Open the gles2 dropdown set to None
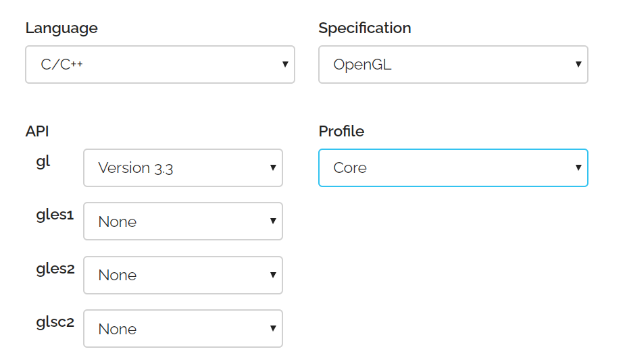Viewport: 627px width, 364px height. coord(182,275)
